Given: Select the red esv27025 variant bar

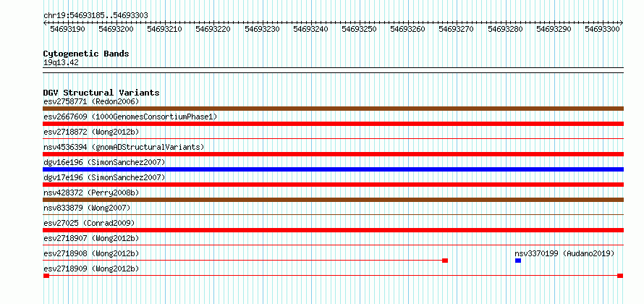Looking at the screenshot, I should pos(333,230).
